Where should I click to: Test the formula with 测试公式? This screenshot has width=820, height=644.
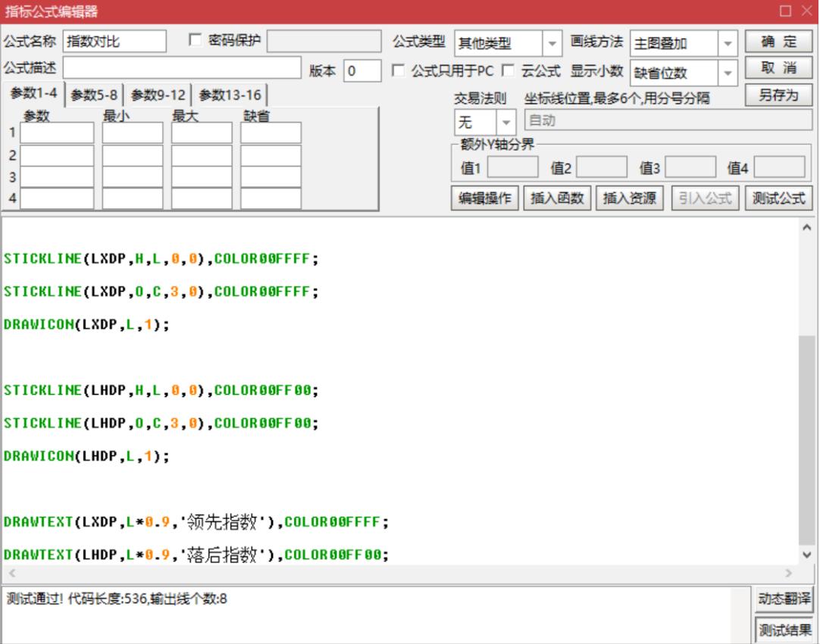click(x=778, y=198)
